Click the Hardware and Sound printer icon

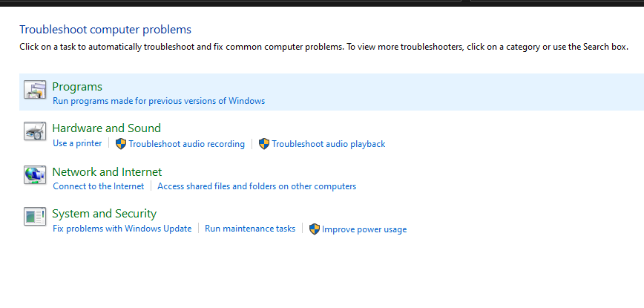[35, 132]
